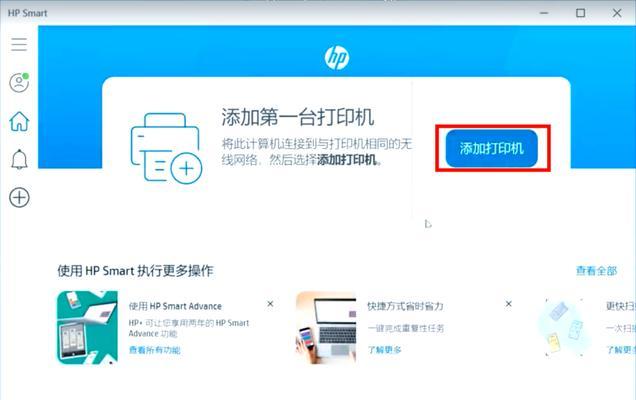Click the 使用 HP Smart Advance title
This screenshot has width=636, height=400.
(175, 306)
